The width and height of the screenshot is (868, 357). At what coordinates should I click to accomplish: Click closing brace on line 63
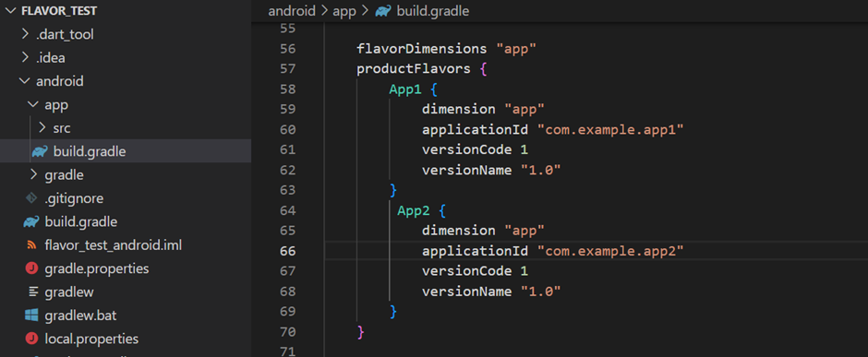coord(393,190)
